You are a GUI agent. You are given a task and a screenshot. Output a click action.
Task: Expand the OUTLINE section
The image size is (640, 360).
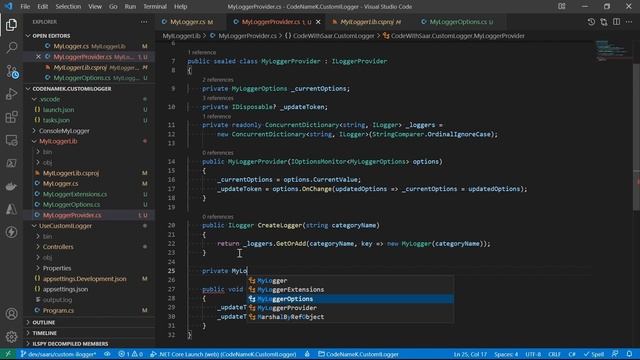click(x=89, y=322)
